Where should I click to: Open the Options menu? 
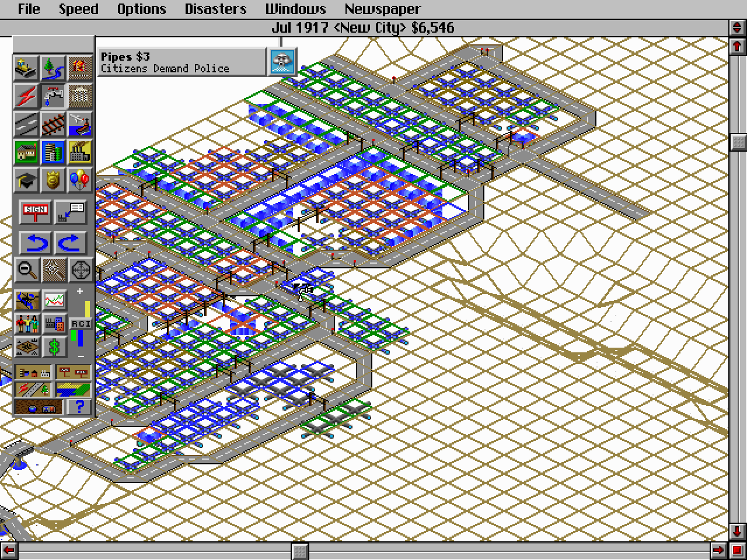pyautogui.click(x=141, y=9)
